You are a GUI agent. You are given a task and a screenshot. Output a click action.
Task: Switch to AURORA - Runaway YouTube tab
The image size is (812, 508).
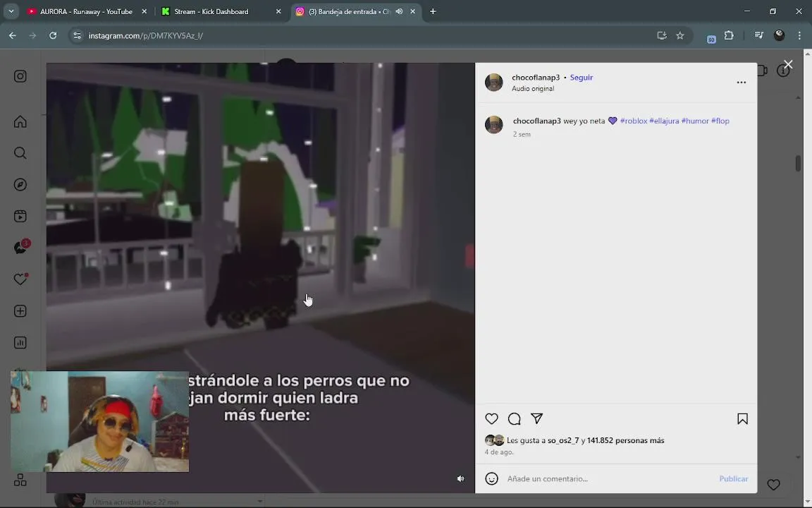(x=87, y=11)
